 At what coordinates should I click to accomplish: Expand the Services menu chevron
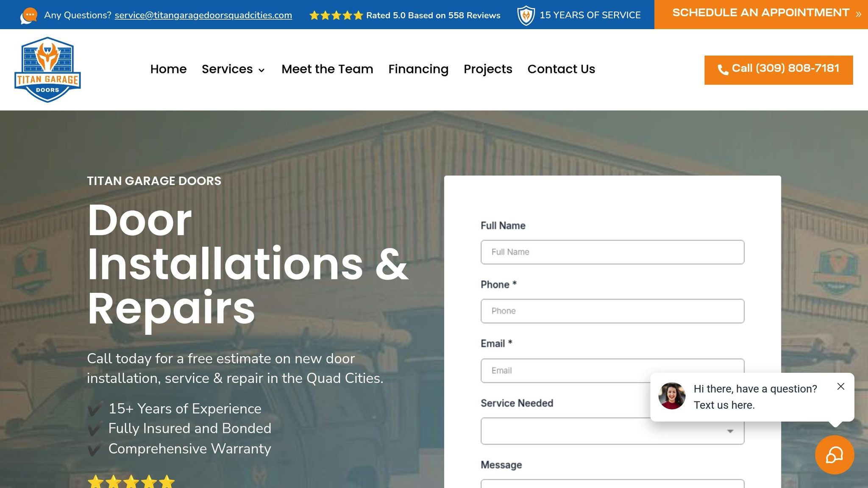click(x=262, y=70)
